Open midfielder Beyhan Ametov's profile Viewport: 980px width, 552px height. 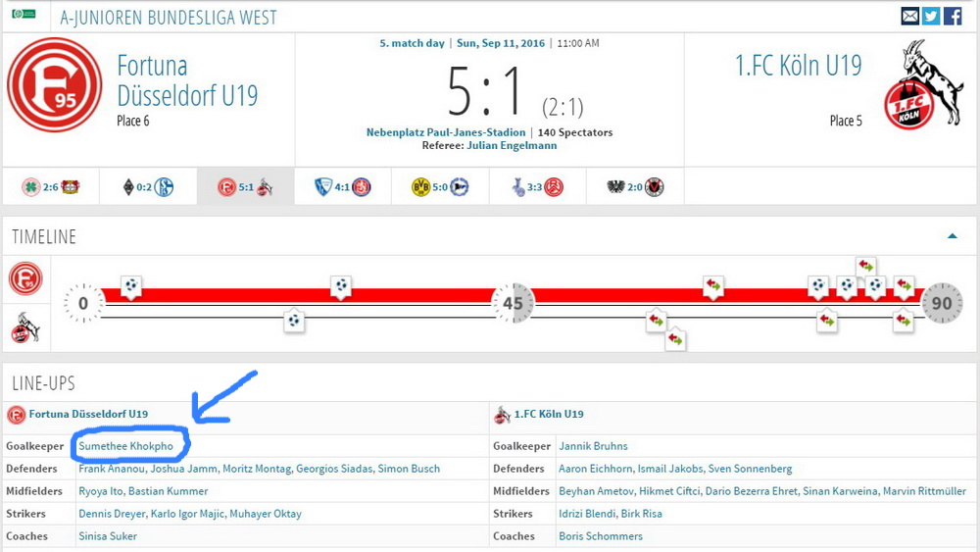click(596, 491)
